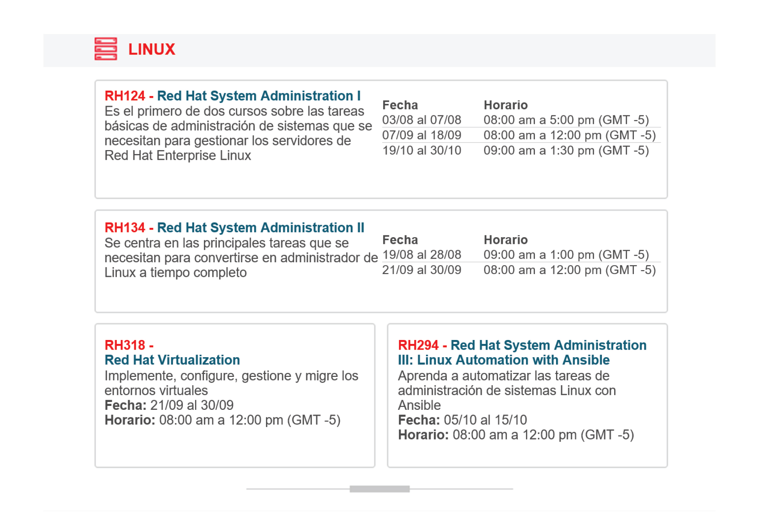Click the horizontal scrollbar thumb below cards
This screenshot has width=759, height=532.
tap(379, 489)
